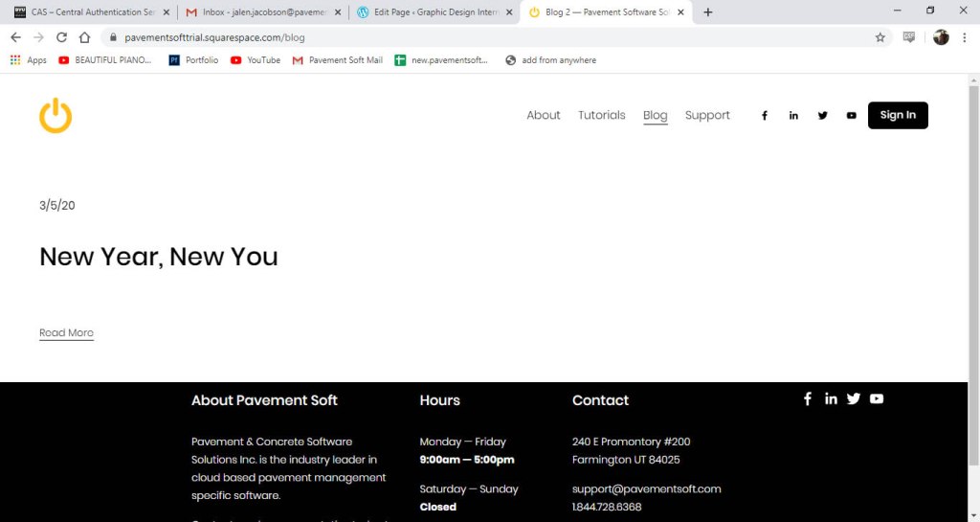The image size is (980, 522).
Task: Open the New Year, New You post
Action: 159,257
